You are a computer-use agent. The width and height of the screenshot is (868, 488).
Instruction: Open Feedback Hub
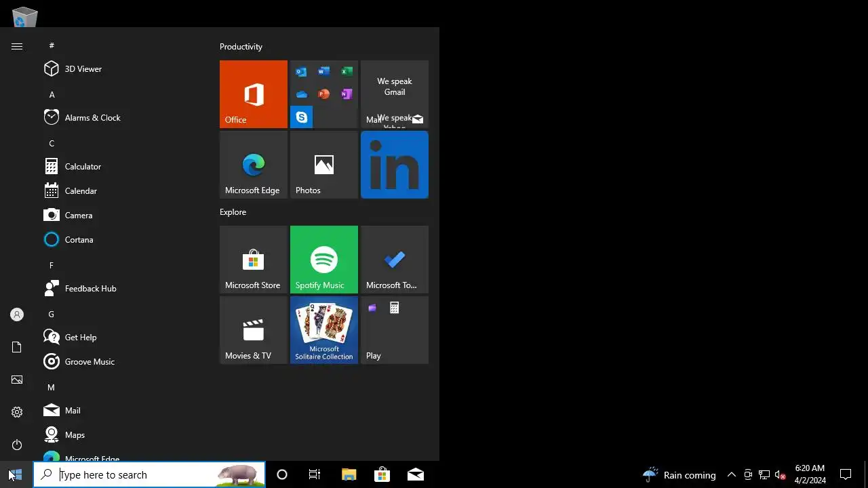(x=121, y=289)
